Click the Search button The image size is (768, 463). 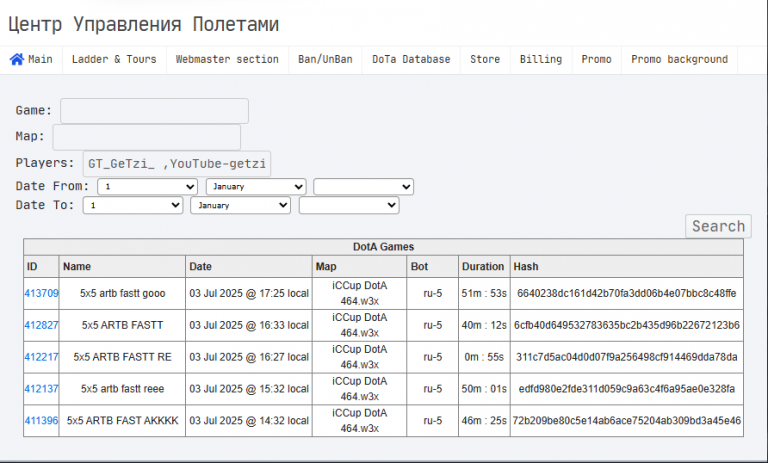pos(718,226)
